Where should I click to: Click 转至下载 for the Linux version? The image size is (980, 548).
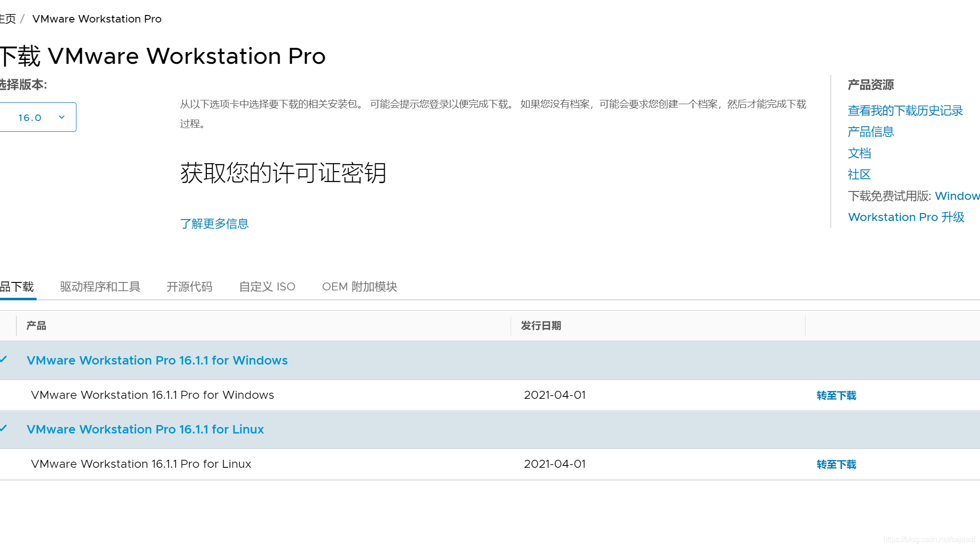point(837,464)
